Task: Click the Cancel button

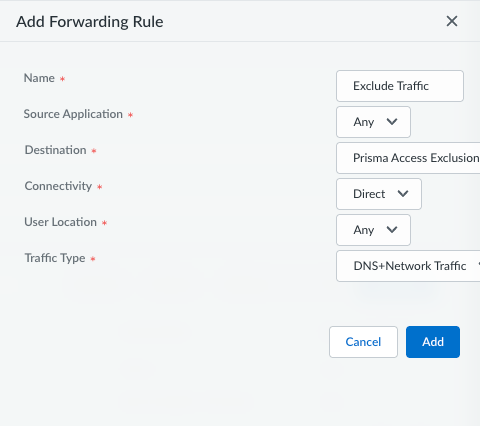Action: click(363, 342)
